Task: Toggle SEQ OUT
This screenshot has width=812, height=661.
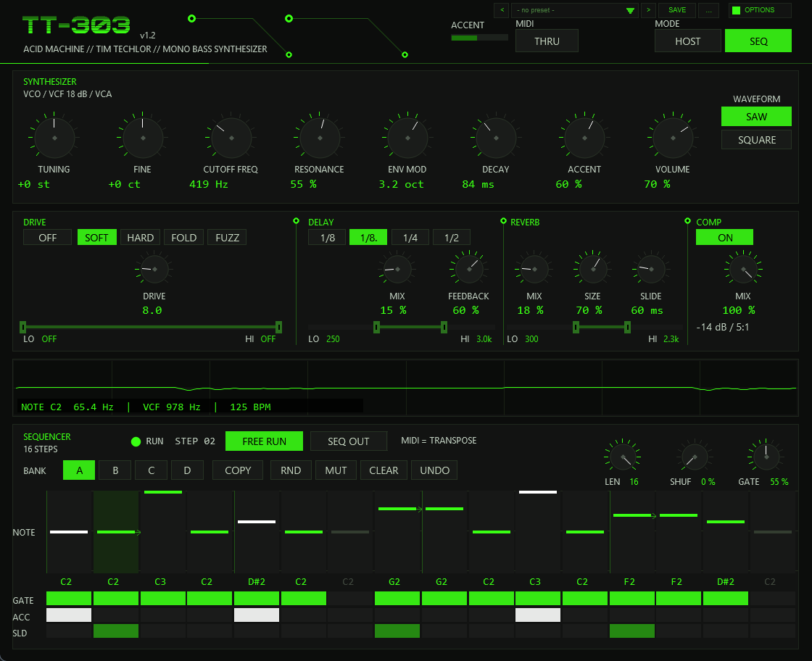Action: pyautogui.click(x=349, y=441)
